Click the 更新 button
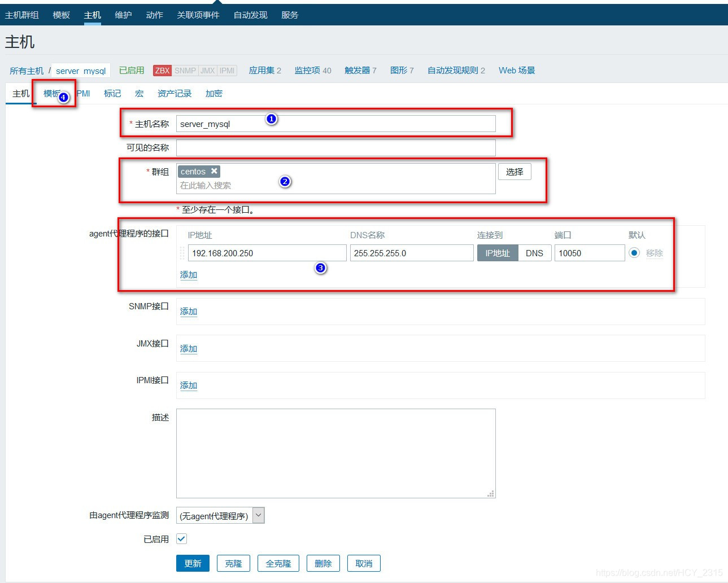 (193, 563)
